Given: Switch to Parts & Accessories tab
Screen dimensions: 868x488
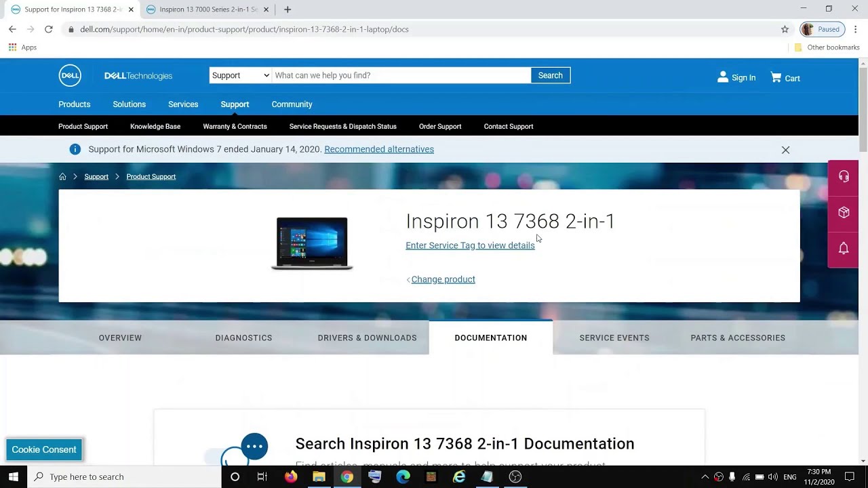Looking at the screenshot, I should (x=738, y=338).
